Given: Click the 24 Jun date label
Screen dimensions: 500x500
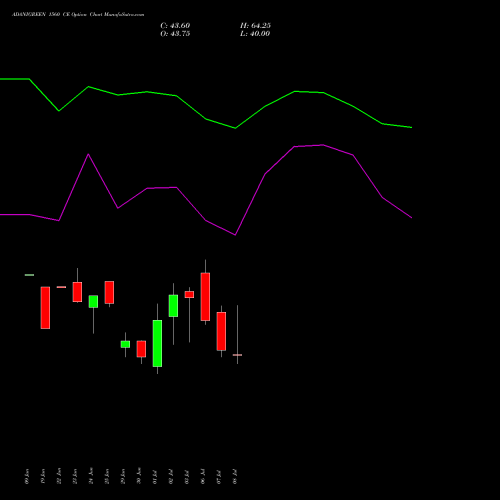Looking at the screenshot, I should coord(91,476).
